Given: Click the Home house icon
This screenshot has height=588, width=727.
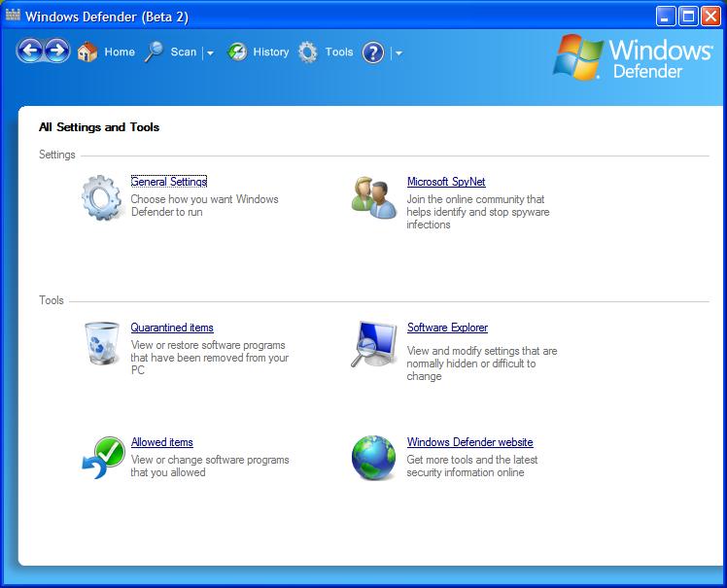Looking at the screenshot, I should pyautogui.click(x=87, y=52).
